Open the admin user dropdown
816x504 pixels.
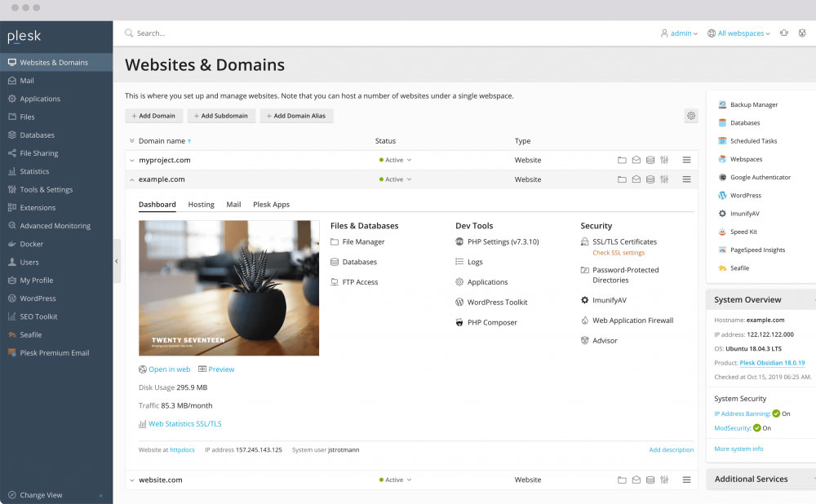click(679, 33)
